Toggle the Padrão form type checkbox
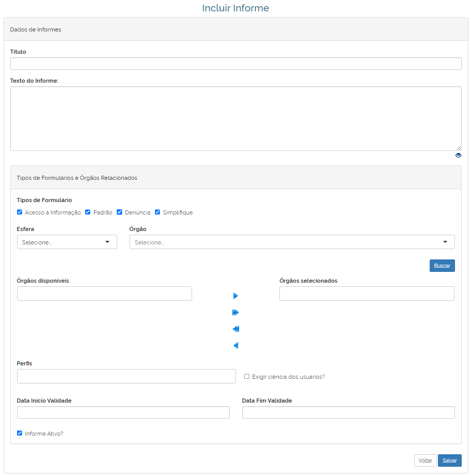The width and height of the screenshot is (471, 476). tap(88, 212)
